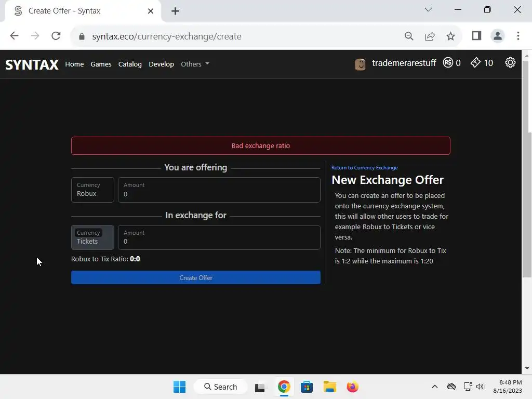
Task: Open a new tab with plus button
Action: [x=175, y=11]
